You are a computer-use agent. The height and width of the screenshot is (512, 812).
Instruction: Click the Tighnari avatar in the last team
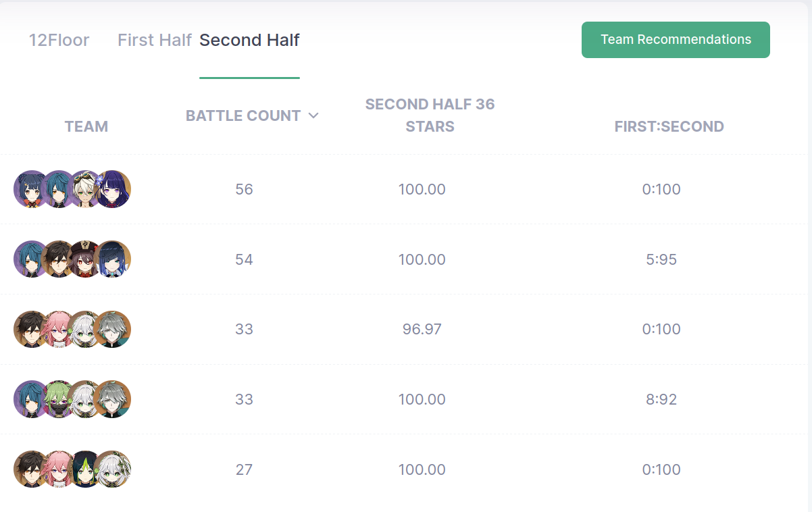(x=86, y=469)
